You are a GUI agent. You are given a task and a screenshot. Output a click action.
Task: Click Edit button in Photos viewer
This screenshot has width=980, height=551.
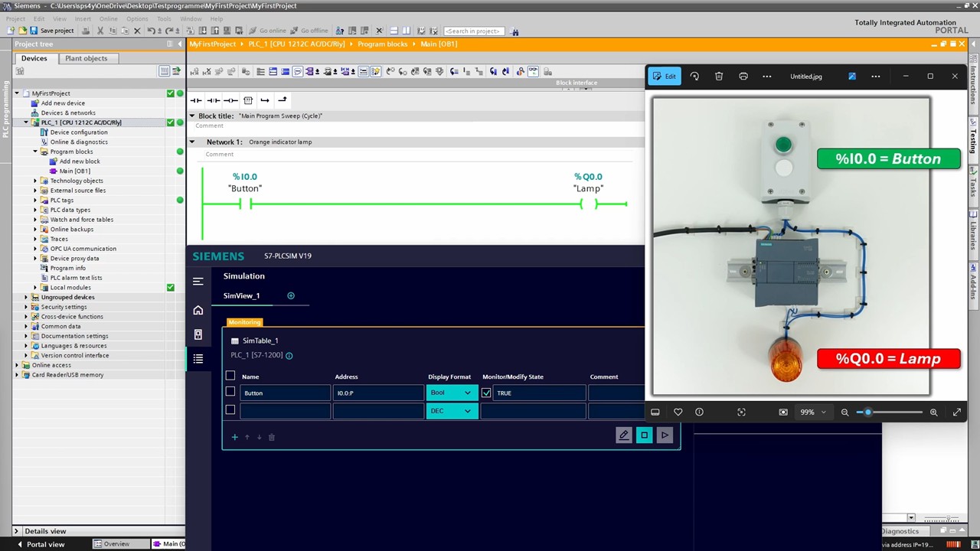tap(664, 77)
